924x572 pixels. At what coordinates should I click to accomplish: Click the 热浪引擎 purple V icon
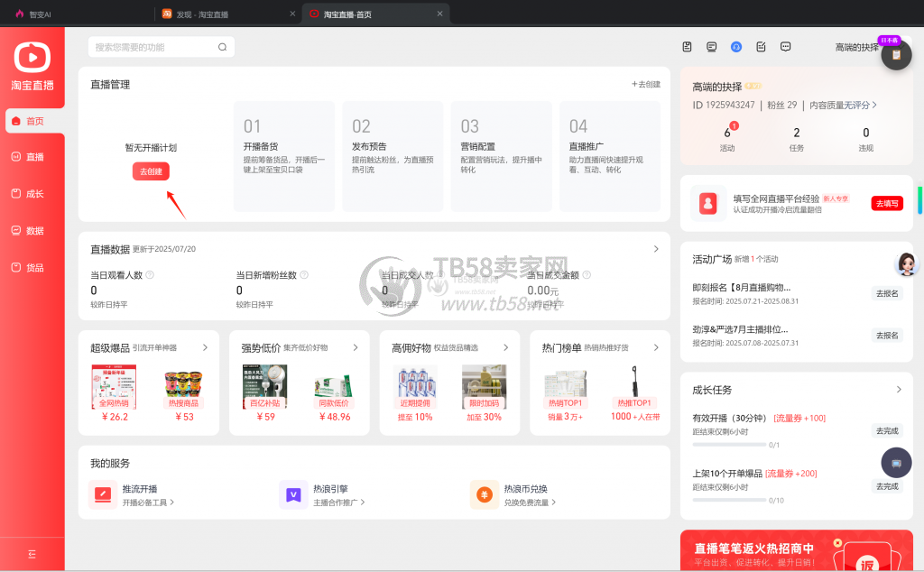[293, 494]
